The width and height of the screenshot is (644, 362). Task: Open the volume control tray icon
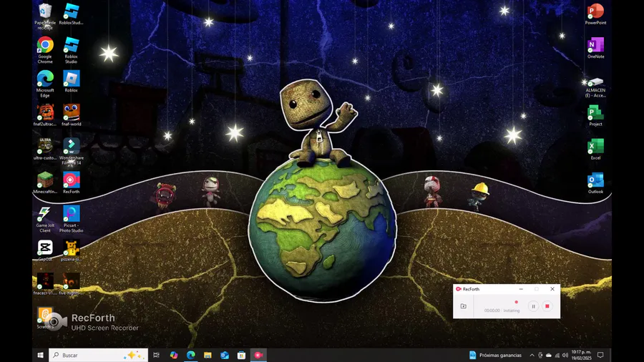tap(565, 355)
